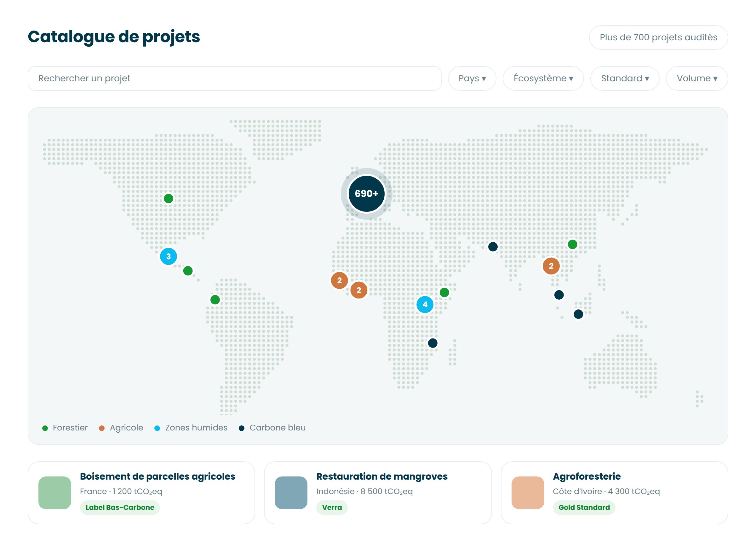Expand the Volume filter dropdown
The height and width of the screenshot is (542, 756).
click(697, 78)
